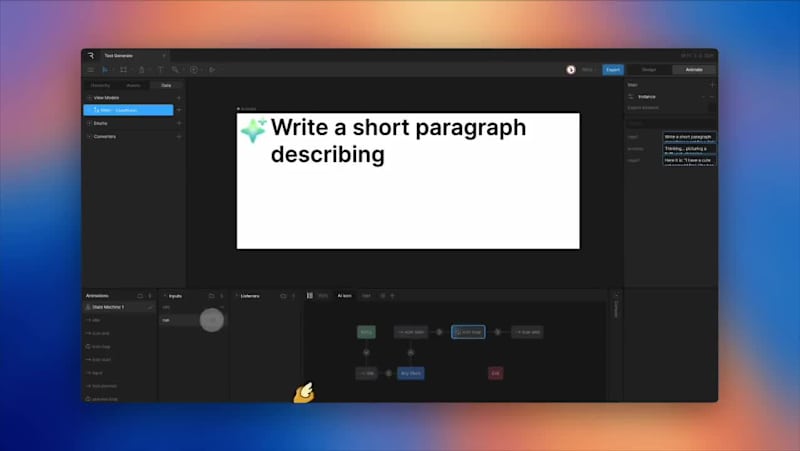800x451 pixels.
Task: Click the green sparkle star on the artboard
Action: pos(254,130)
